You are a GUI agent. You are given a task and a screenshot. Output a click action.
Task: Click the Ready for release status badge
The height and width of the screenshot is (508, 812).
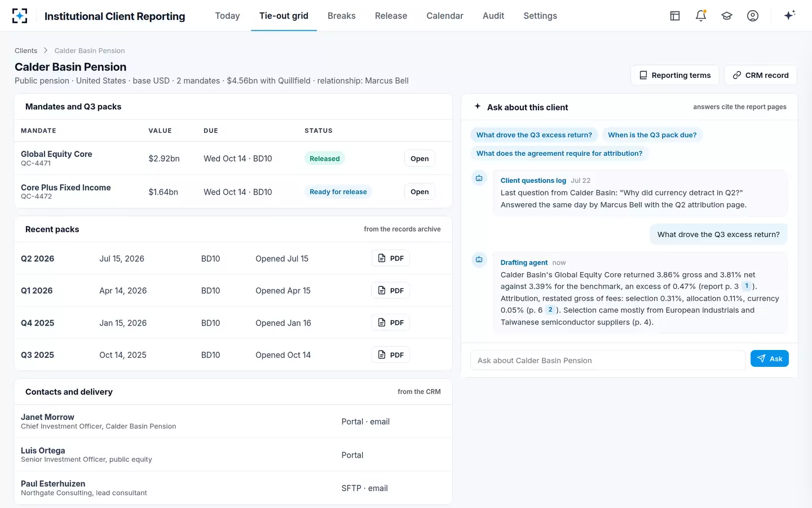338,192
